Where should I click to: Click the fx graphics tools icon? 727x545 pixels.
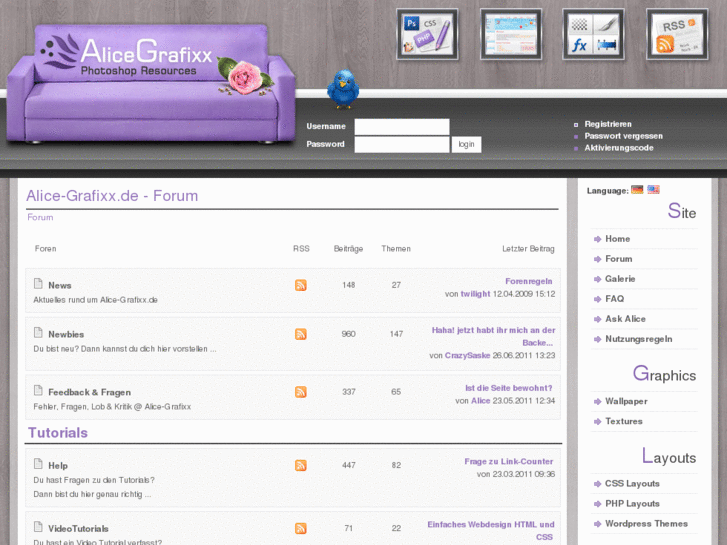coord(593,34)
